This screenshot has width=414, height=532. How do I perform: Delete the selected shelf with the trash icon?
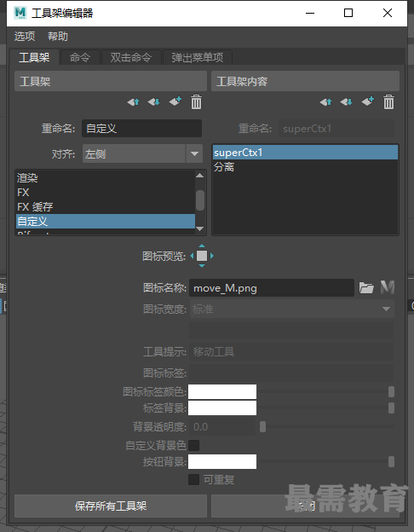click(196, 101)
